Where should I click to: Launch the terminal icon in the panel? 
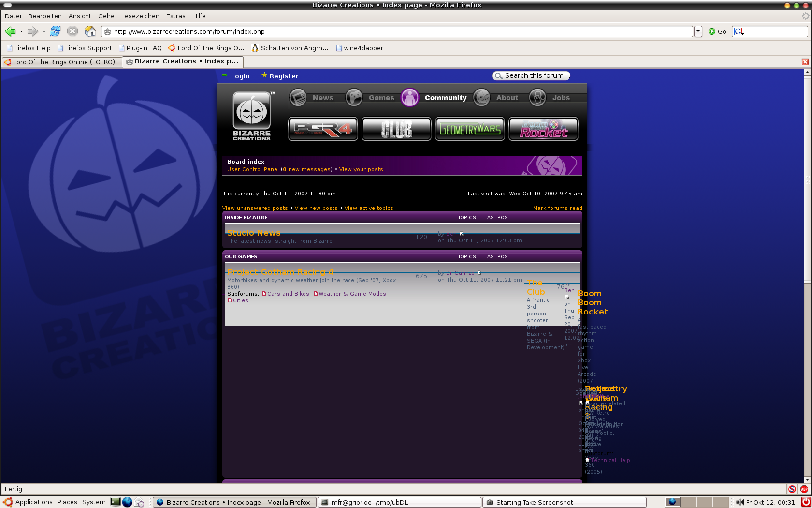tap(116, 502)
